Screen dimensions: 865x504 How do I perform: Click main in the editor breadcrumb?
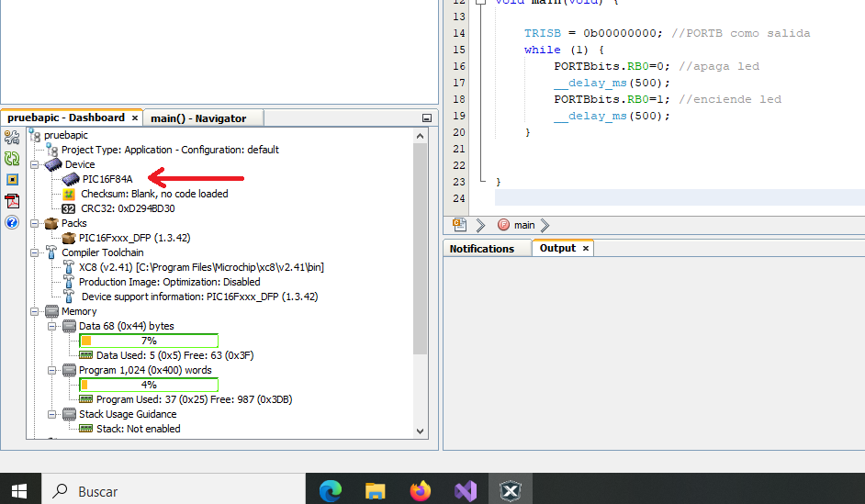(524, 225)
